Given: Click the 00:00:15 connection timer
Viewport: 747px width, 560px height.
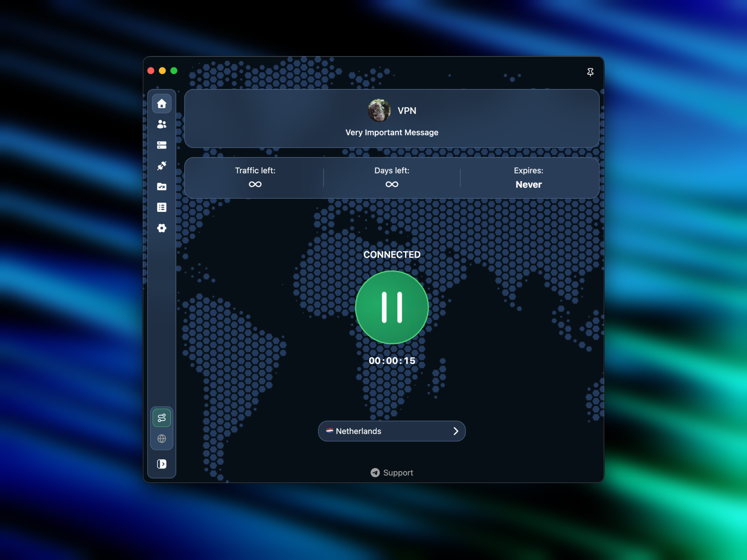Looking at the screenshot, I should pyautogui.click(x=392, y=361).
